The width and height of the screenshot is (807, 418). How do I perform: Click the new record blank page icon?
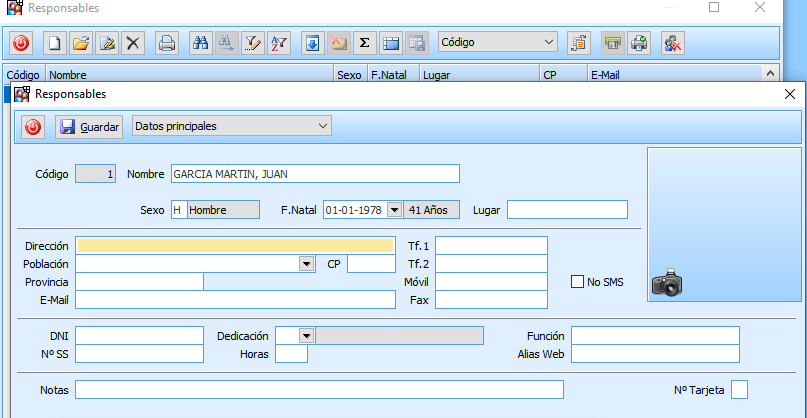point(56,43)
